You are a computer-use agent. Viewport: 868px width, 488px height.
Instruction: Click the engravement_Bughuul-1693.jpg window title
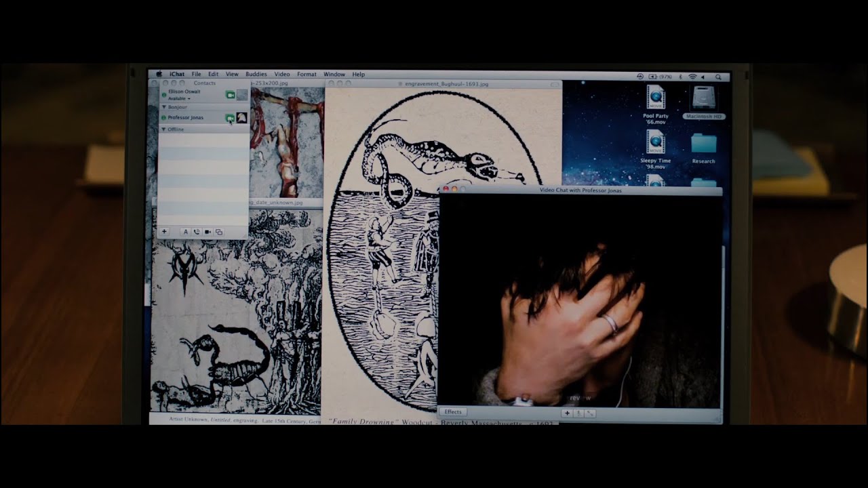[446, 84]
